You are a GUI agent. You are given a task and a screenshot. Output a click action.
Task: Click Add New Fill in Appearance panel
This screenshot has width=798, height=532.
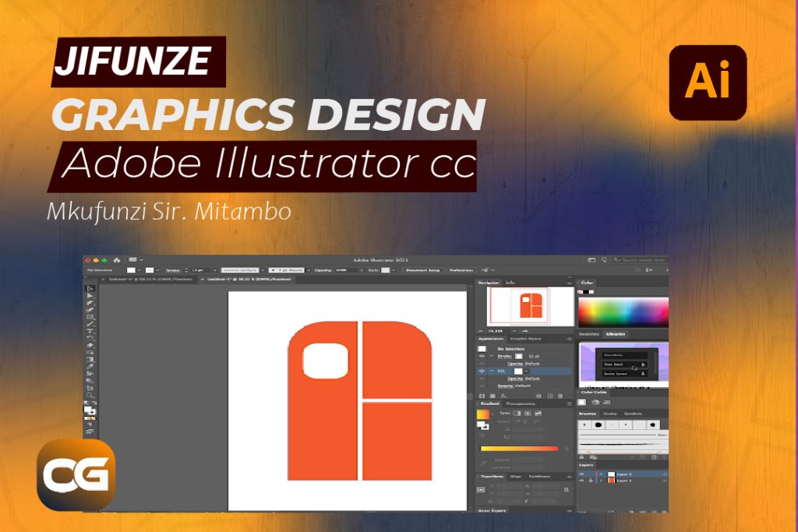[x=493, y=396]
